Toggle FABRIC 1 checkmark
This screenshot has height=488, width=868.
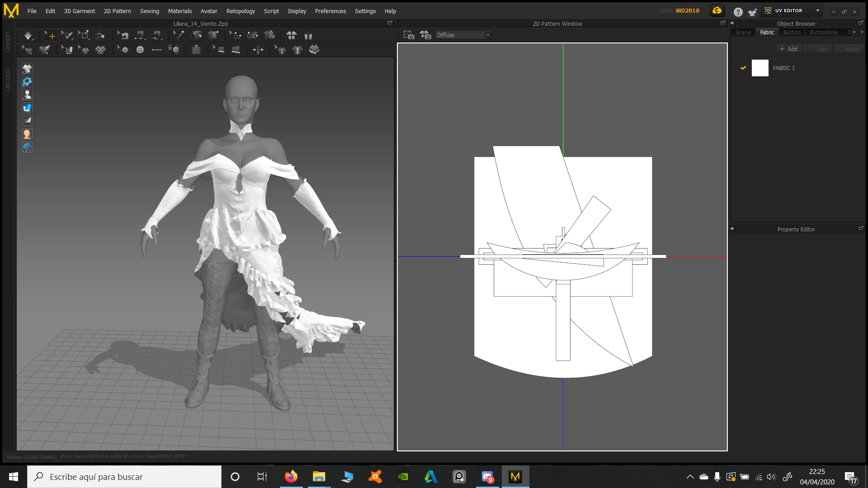click(x=743, y=68)
